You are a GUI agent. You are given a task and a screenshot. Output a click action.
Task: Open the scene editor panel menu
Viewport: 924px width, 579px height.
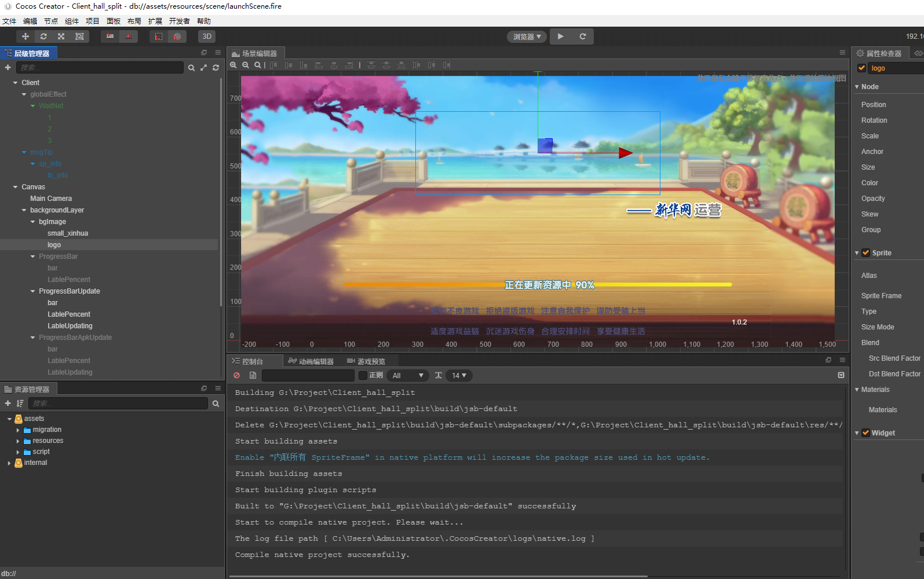(842, 53)
